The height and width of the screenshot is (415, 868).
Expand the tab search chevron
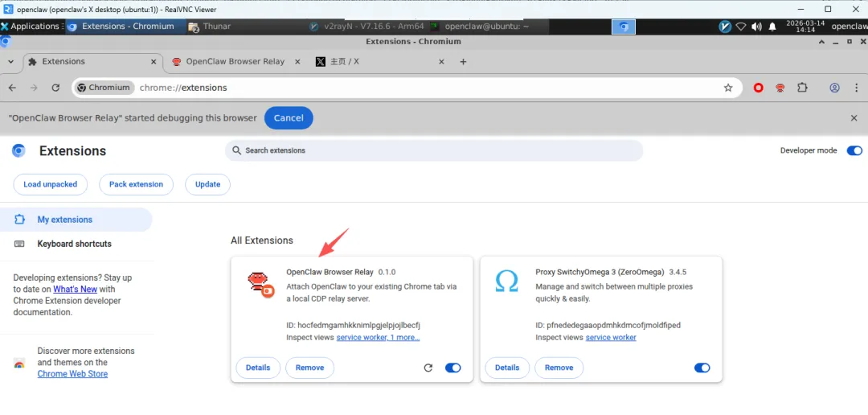10,61
